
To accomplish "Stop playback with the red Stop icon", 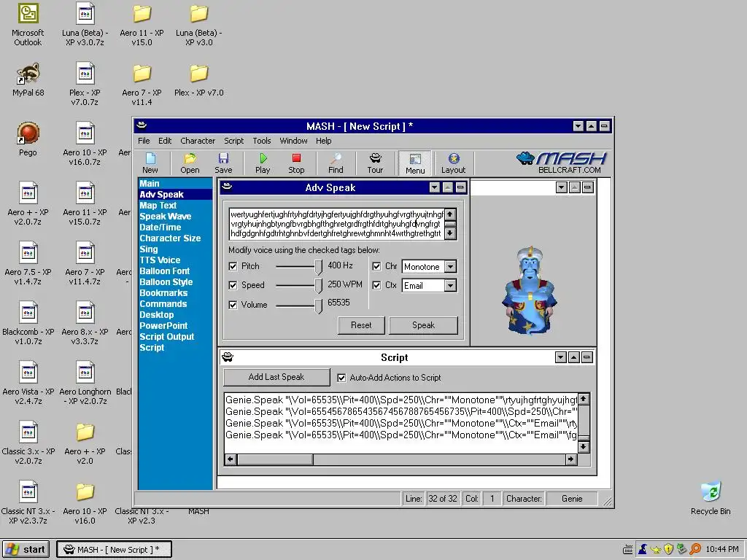I will (x=296, y=163).
